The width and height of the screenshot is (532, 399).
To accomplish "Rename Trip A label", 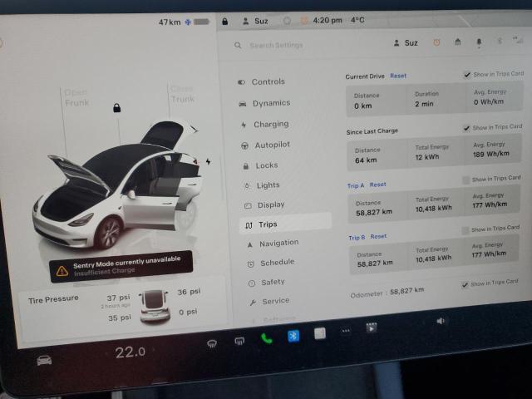I will 356,185.
